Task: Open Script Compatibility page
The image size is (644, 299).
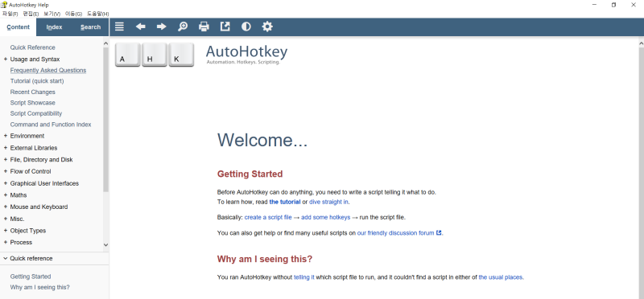Action: click(x=36, y=113)
